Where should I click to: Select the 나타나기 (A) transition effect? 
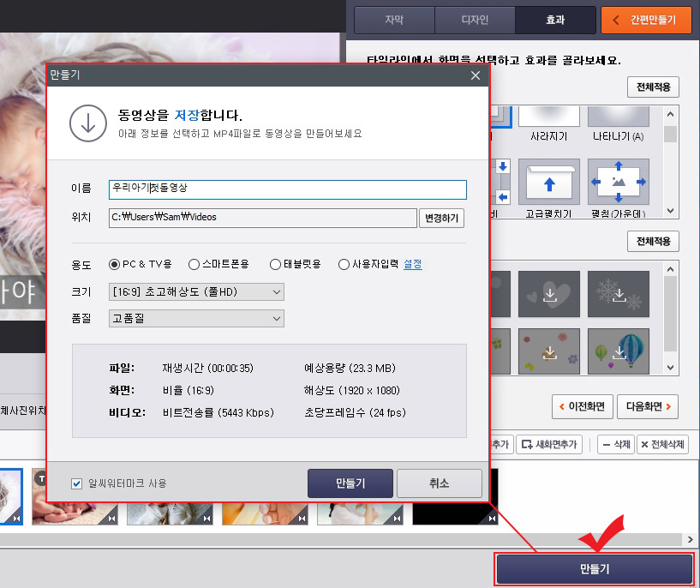619,117
